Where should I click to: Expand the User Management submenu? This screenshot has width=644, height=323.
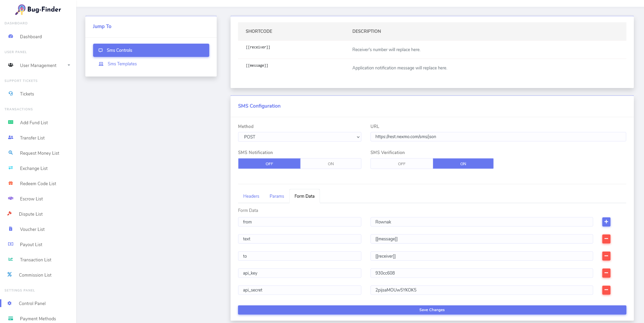[38, 65]
